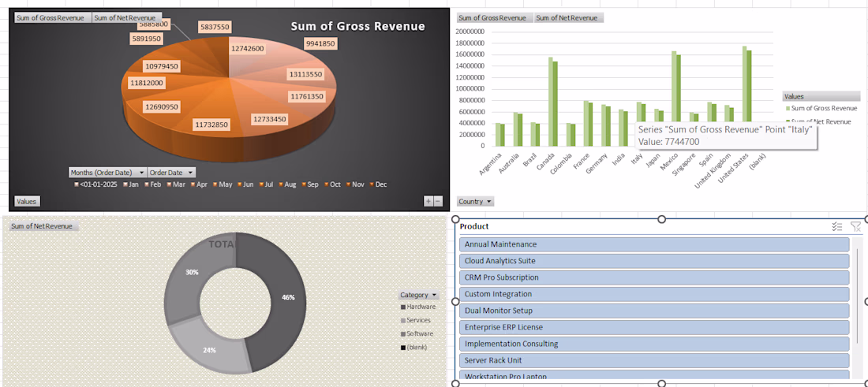The image size is (868, 387).
Task: Toggle multi-select in the Product slicer
Action: click(x=837, y=227)
